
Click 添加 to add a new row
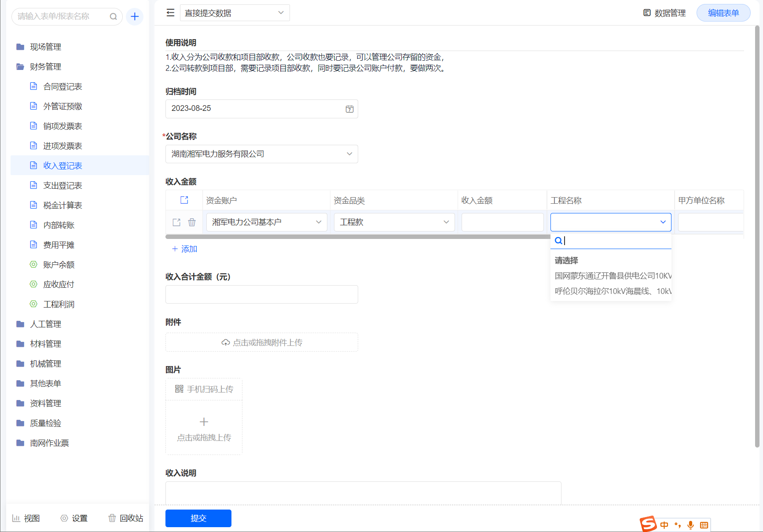click(185, 249)
